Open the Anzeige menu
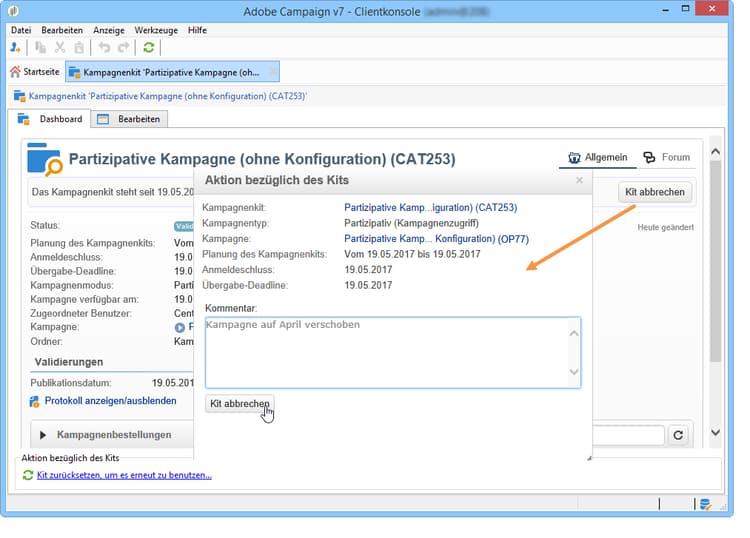The width and height of the screenshot is (750, 538). (x=109, y=30)
